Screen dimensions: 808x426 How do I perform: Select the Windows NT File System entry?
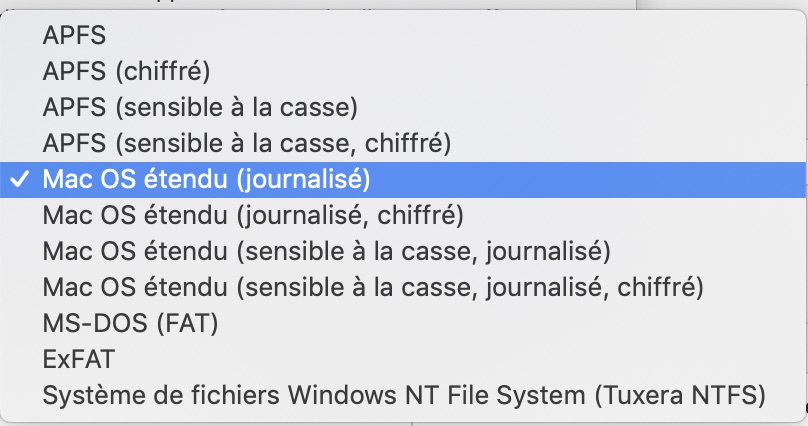pos(404,395)
